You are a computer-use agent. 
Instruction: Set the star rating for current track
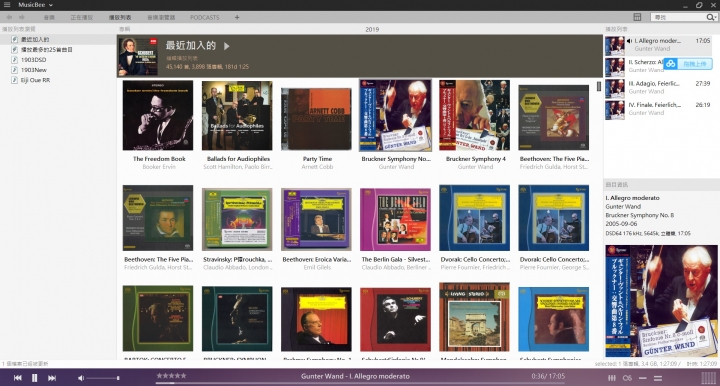[x=171, y=375]
